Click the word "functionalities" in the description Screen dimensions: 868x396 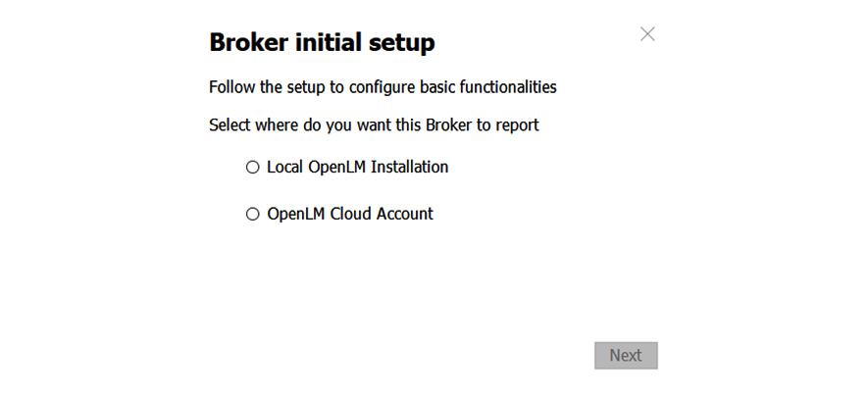[507, 87]
